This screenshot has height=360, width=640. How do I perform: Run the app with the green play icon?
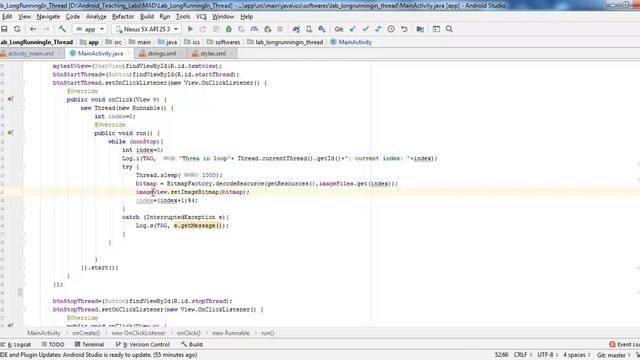click(x=190, y=29)
